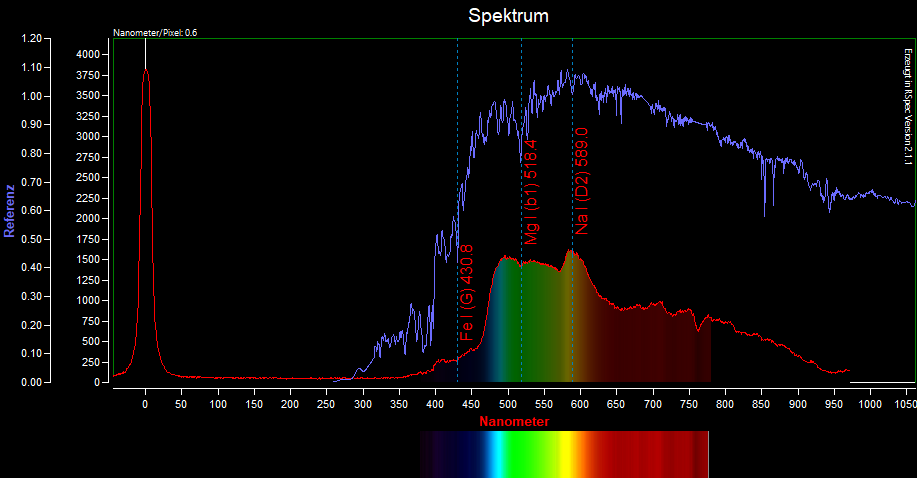Click the rainbow spectrum strip below the chart

click(564, 455)
